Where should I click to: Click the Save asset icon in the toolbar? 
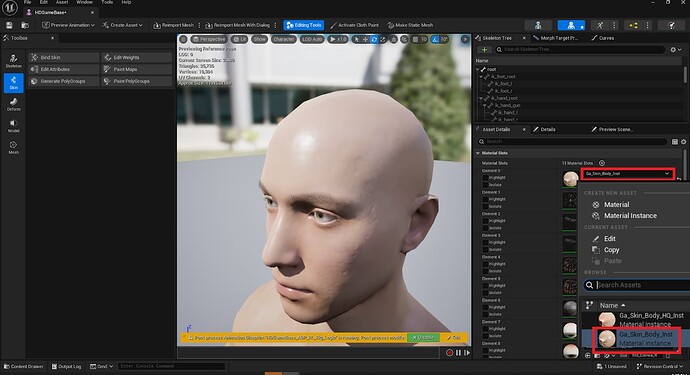click(x=9, y=26)
